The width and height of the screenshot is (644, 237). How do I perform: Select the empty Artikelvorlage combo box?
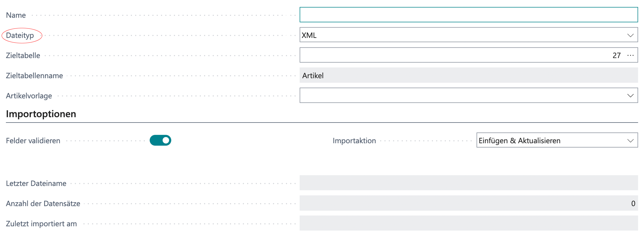(469, 95)
